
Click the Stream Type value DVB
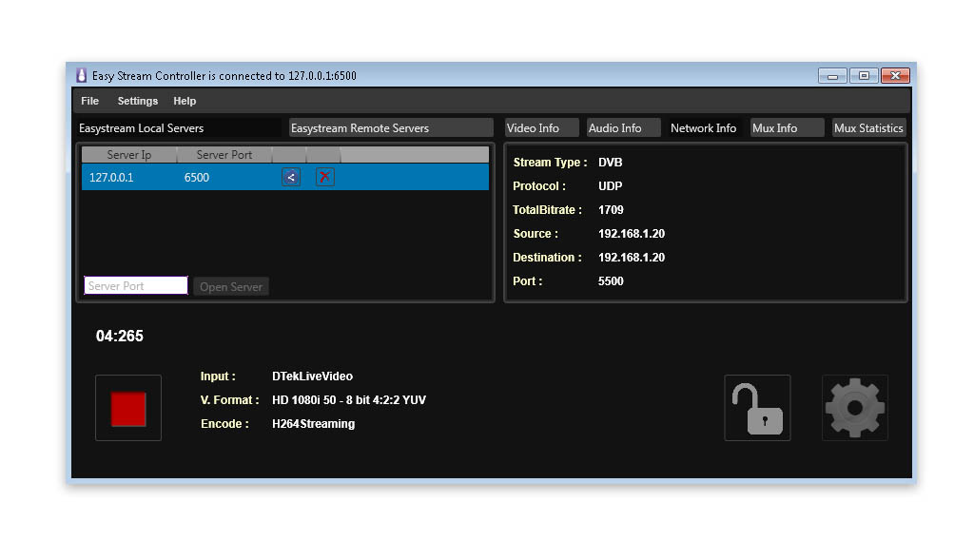[x=610, y=162]
